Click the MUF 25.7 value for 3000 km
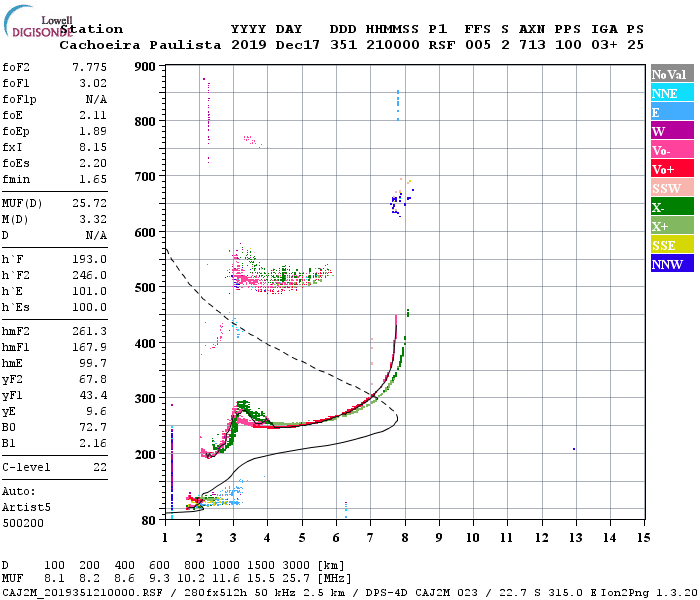The height and width of the screenshot is (600, 700). [296, 579]
